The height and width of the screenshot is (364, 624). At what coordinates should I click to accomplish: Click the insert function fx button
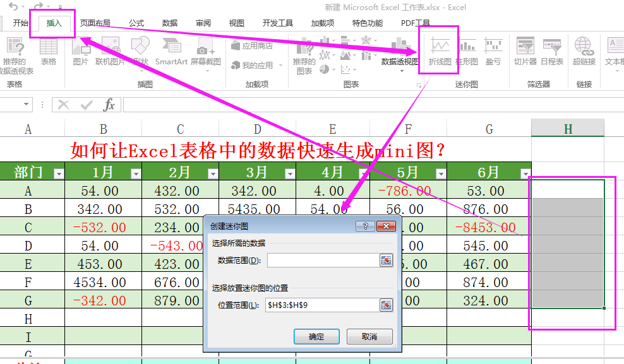109,105
